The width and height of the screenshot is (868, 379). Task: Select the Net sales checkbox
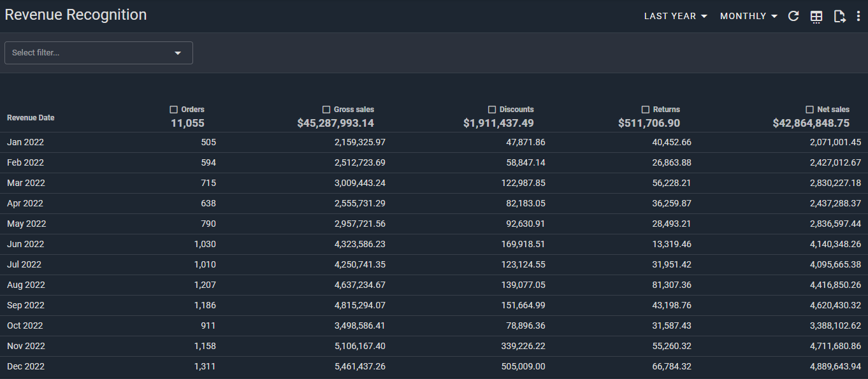(809, 110)
